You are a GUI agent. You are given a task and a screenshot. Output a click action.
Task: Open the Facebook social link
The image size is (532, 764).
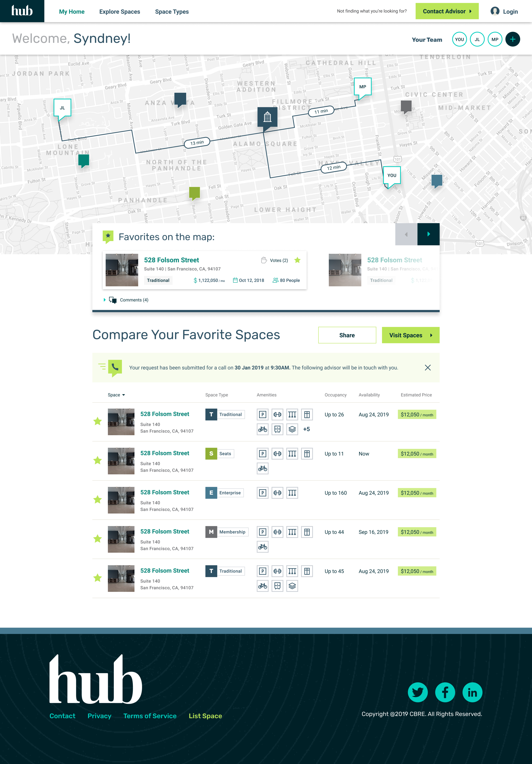(x=445, y=692)
